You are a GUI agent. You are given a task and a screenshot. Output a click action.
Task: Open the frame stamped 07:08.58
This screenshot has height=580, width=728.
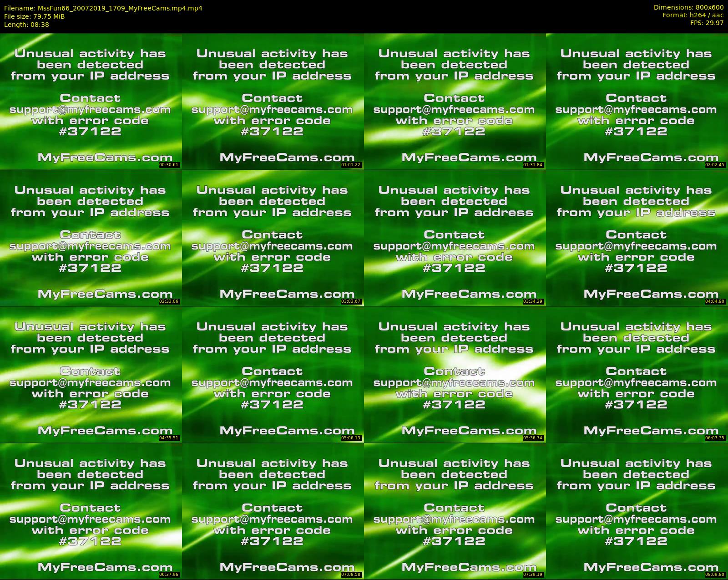coord(273,511)
